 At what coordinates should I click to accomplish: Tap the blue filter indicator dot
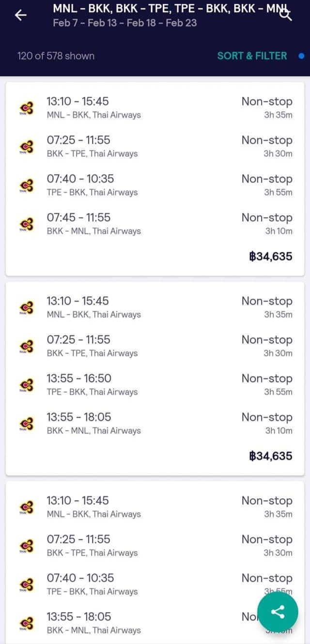[x=301, y=56]
